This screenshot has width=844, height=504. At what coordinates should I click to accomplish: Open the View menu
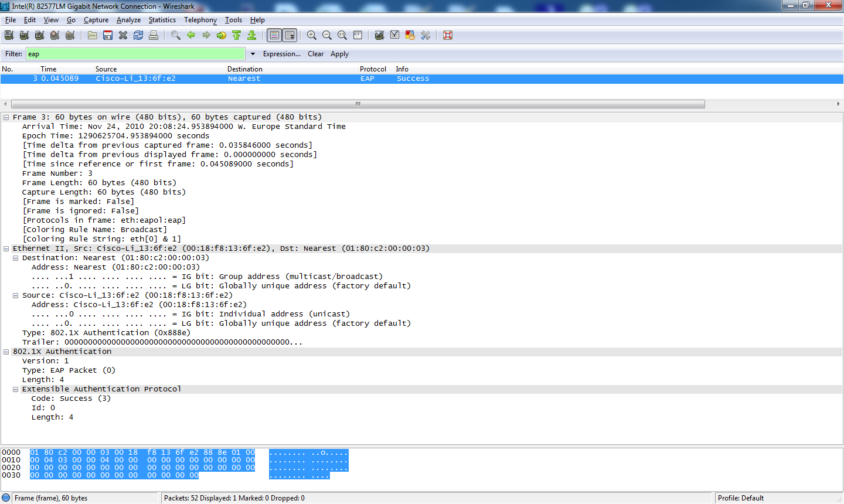point(51,20)
